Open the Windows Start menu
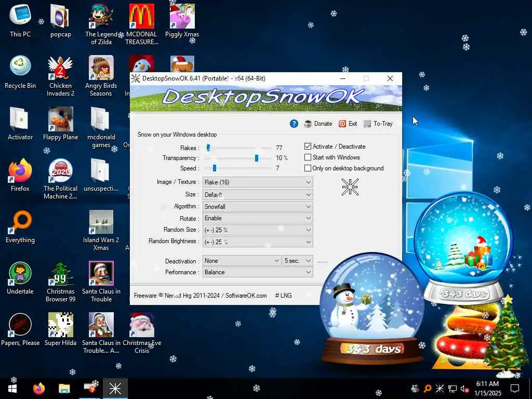The width and height of the screenshot is (532, 399). 12,389
